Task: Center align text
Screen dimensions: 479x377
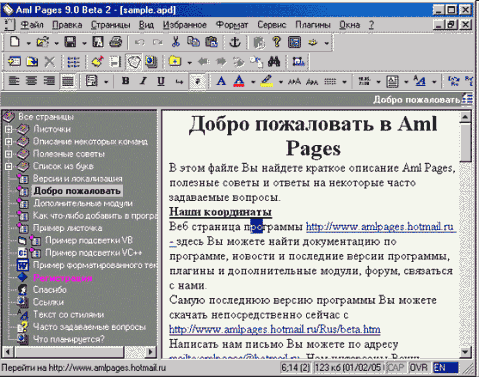Action: pyautogui.click(x=32, y=81)
